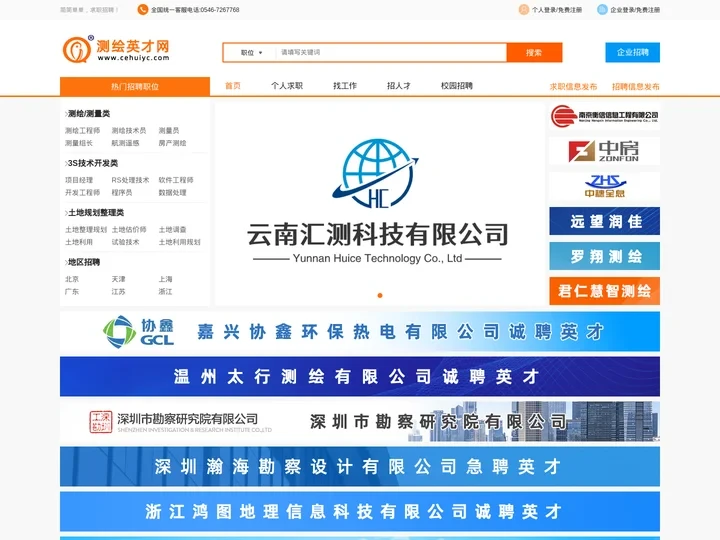
Task: Select the 航测遥感 job link
Action: coord(125,143)
